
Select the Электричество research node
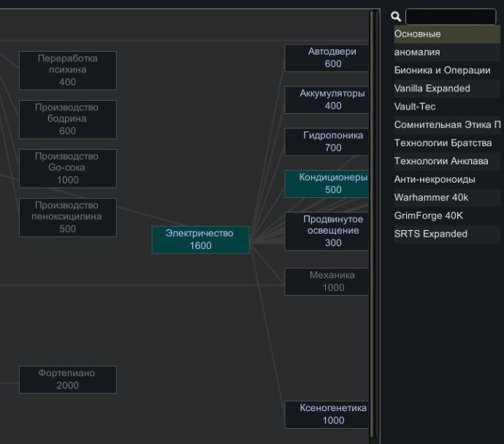click(200, 240)
